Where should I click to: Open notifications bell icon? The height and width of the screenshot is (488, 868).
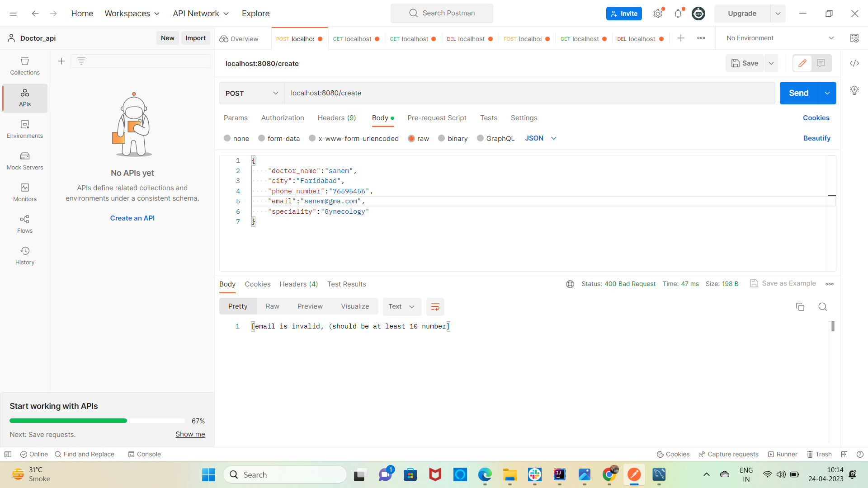pyautogui.click(x=678, y=14)
